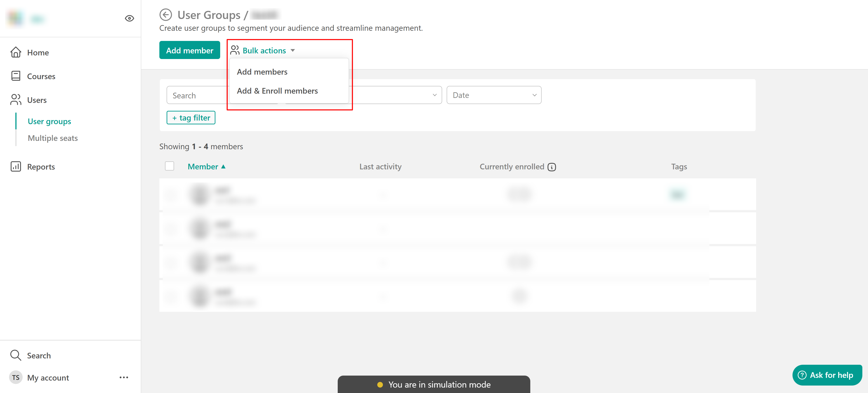Click the magnifier Search icon in sidebar
This screenshot has width=868, height=393.
click(x=16, y=355)
